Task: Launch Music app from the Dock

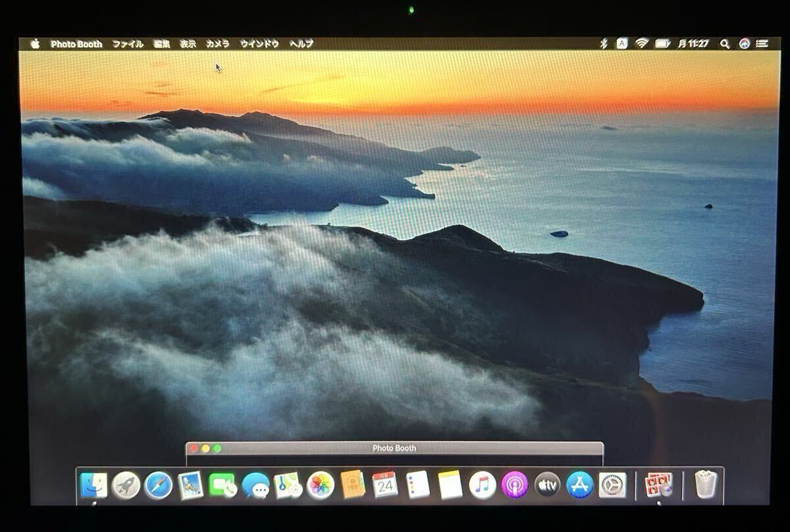Action: click(x=483, y=485)
